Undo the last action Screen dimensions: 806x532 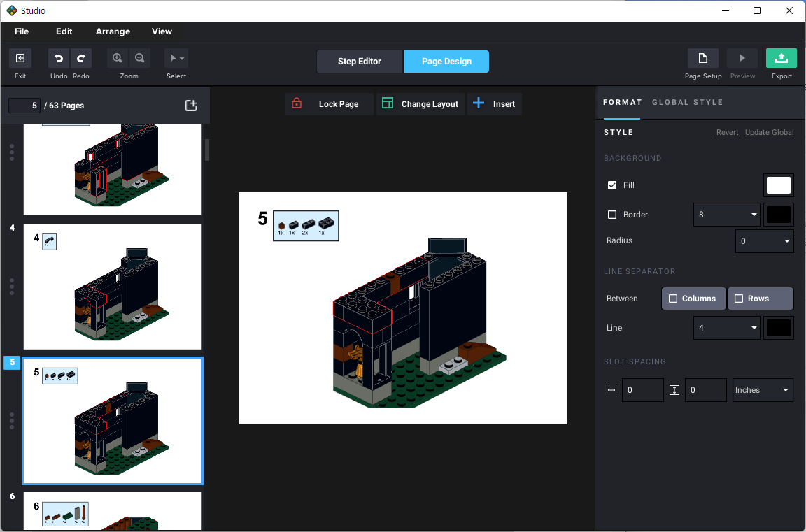coord(59,58)
